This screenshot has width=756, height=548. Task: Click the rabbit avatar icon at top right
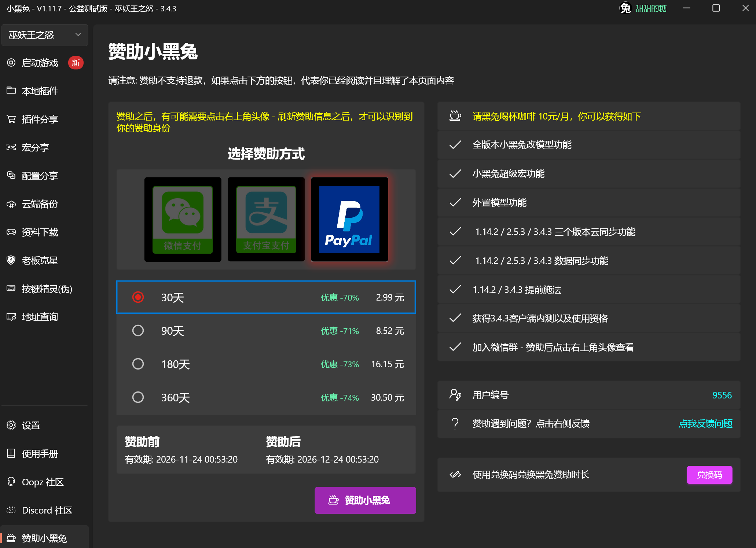[625, 8]
